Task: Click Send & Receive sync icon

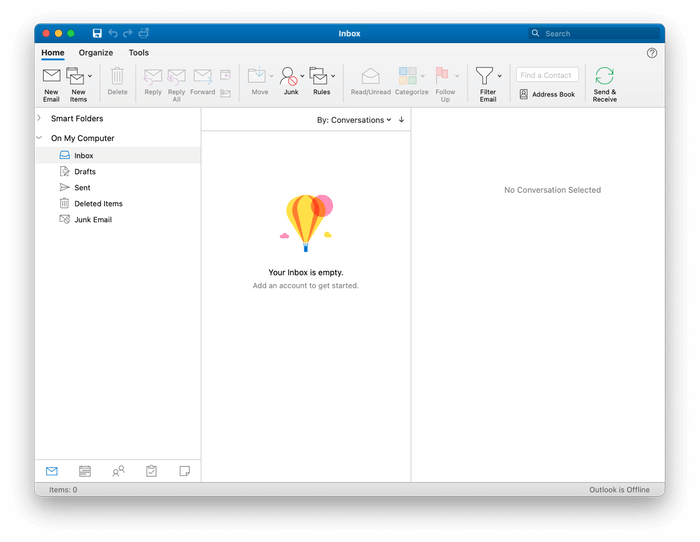Action: tap(604, 76)
